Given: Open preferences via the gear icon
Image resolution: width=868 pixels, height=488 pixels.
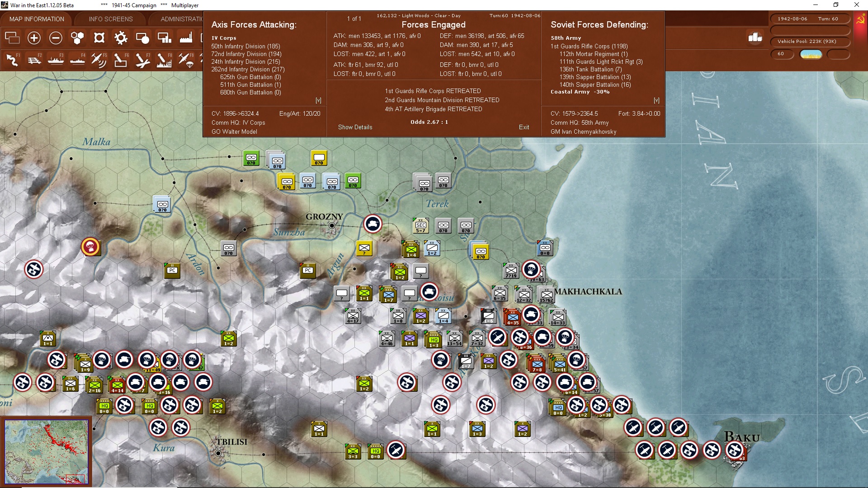Looking at the screenshot, I should coord(121,38).
